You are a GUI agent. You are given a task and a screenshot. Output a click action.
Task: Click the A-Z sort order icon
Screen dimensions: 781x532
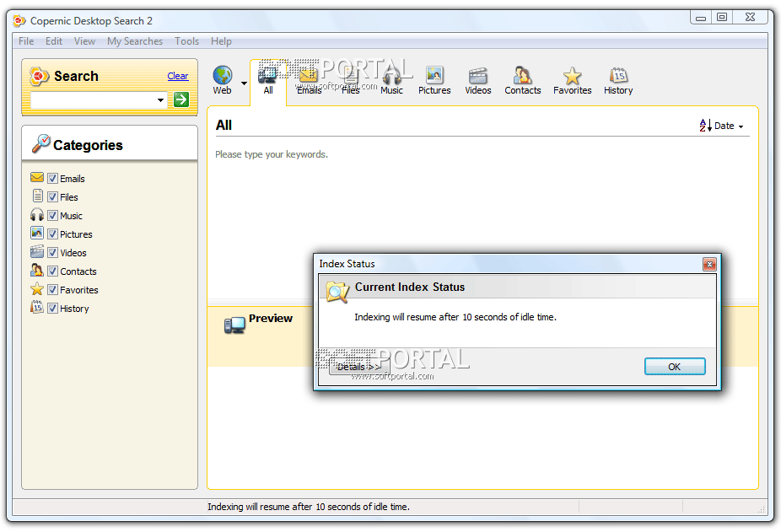[x=705, y=126]
